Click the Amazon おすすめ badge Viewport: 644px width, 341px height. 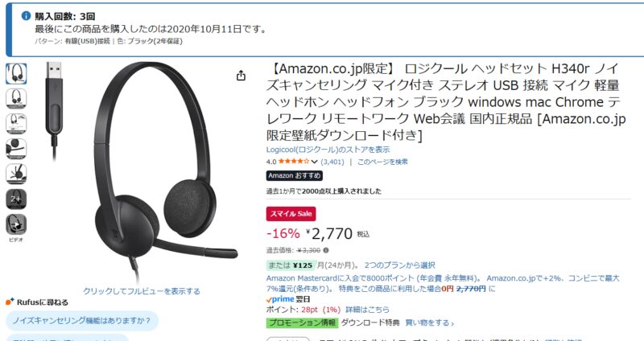[294, 175]
